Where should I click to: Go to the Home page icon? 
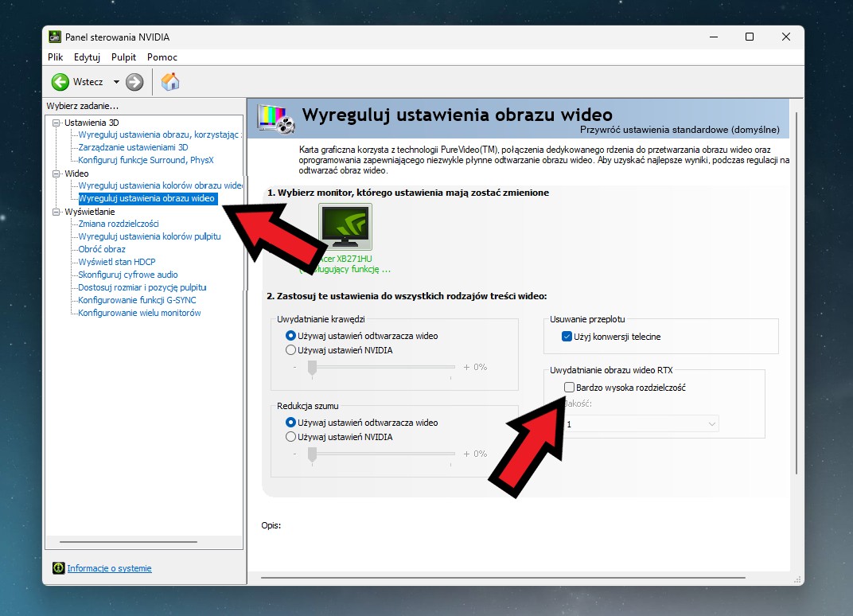point(170,82)
